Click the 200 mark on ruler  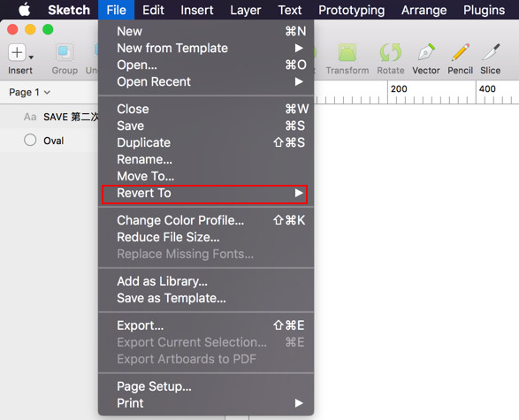[x=399, y=88]
